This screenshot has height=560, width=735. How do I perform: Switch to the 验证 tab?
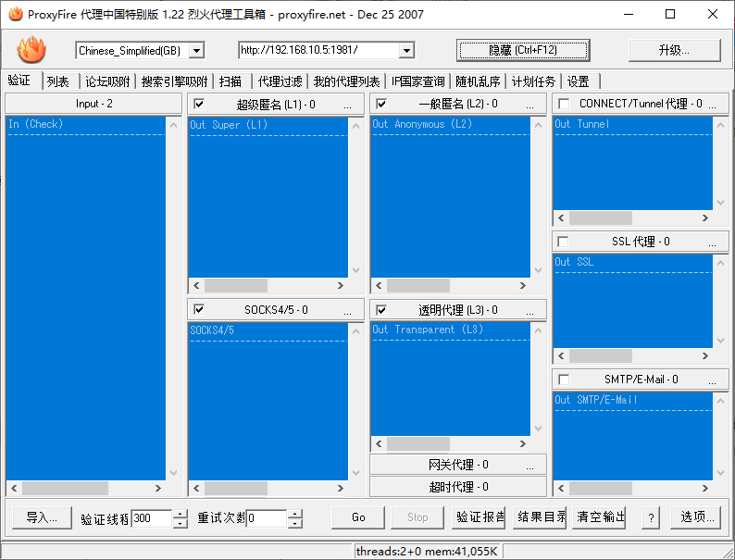point(19,81)
